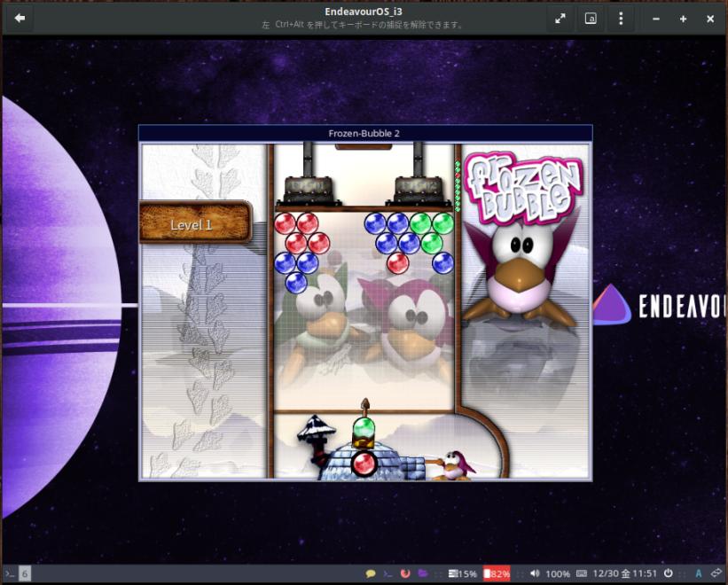This screenshot has width=728, height=585.
Task: Click the two-arrows tray icon at far right
Action: coord(716,573)
